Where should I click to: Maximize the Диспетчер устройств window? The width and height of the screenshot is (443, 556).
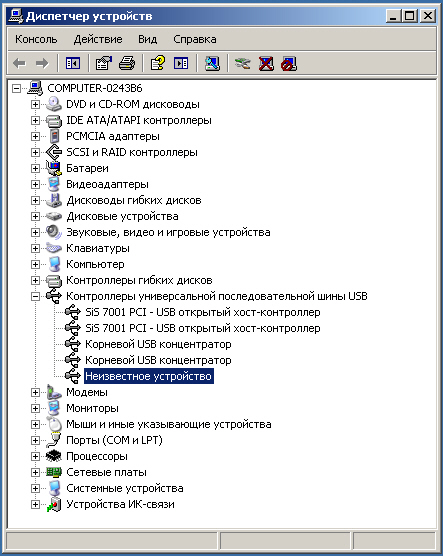(x=410, y=16)
